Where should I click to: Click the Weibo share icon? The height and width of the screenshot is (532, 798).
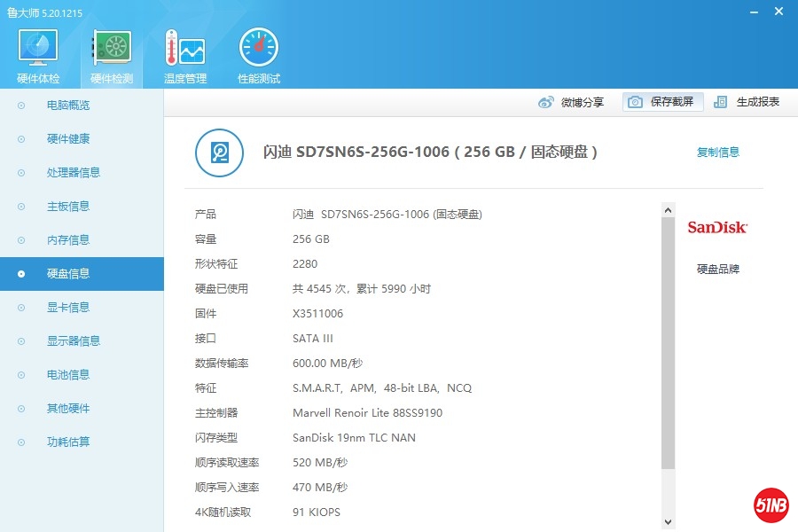546,102
